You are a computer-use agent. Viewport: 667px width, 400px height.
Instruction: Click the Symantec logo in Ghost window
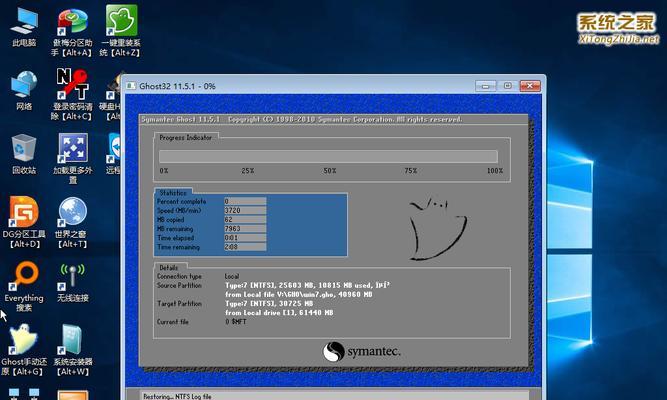(x=362, y=351)
